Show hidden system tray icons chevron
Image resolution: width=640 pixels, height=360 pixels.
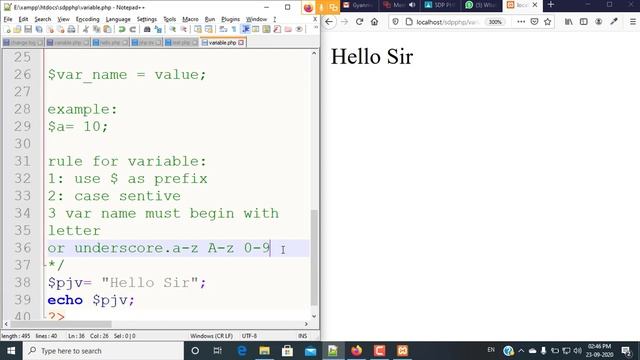tap(521, 351)
